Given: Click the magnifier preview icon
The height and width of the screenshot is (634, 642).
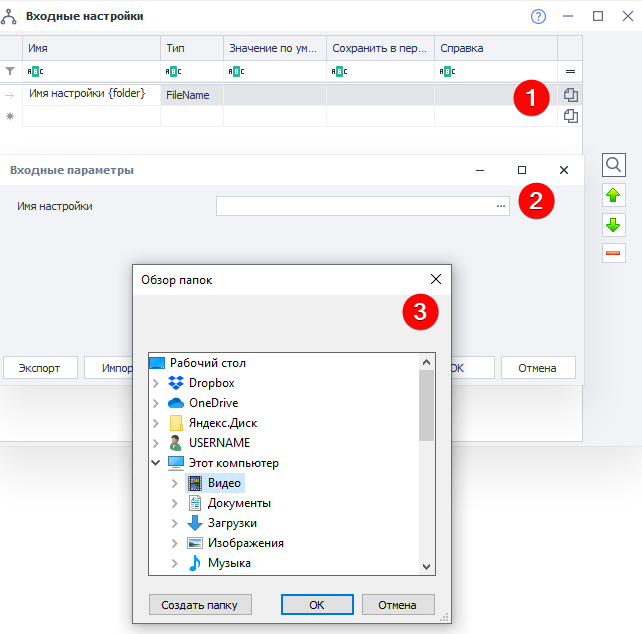Looking at the screenshot, I should coord(614,165).
